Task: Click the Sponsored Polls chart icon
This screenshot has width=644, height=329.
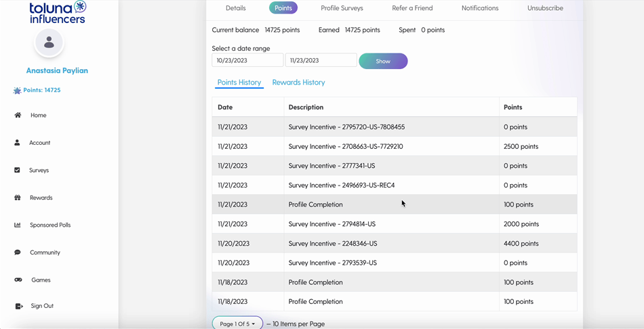Action: pyautogui.click(x=18, y=225)
